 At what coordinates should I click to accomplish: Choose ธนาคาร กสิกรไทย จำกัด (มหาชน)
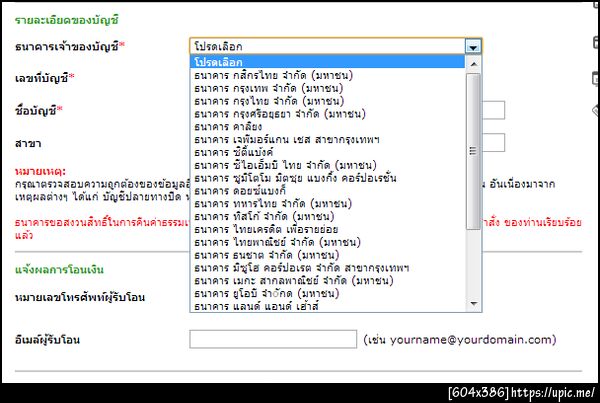(x=328, y=75)
